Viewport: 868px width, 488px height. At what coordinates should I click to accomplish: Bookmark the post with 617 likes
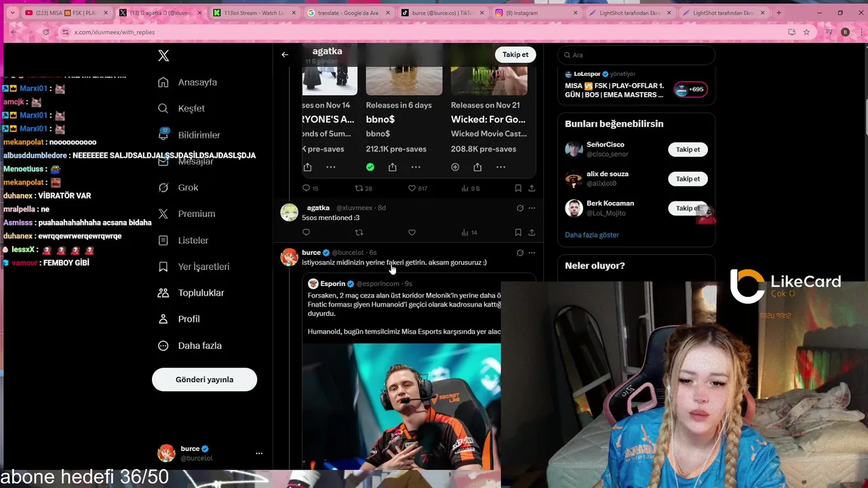point(518,188)
